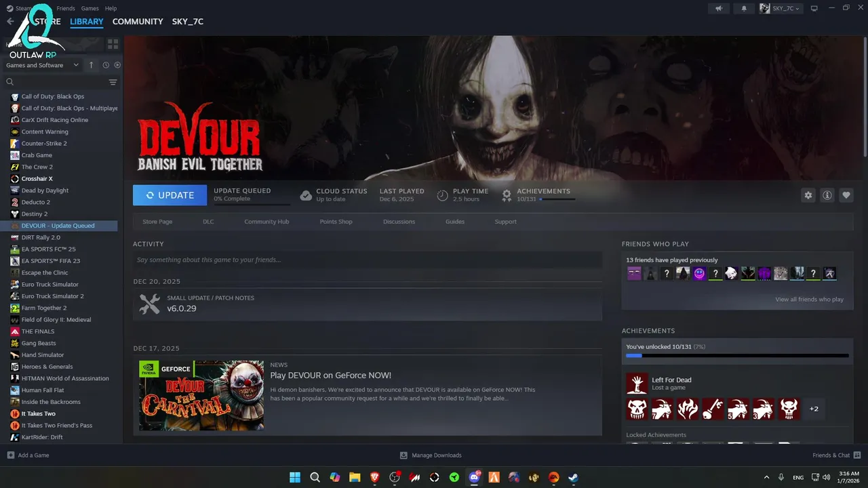
Task: Open Friends & Chat
Action: (x=836, y=455)
